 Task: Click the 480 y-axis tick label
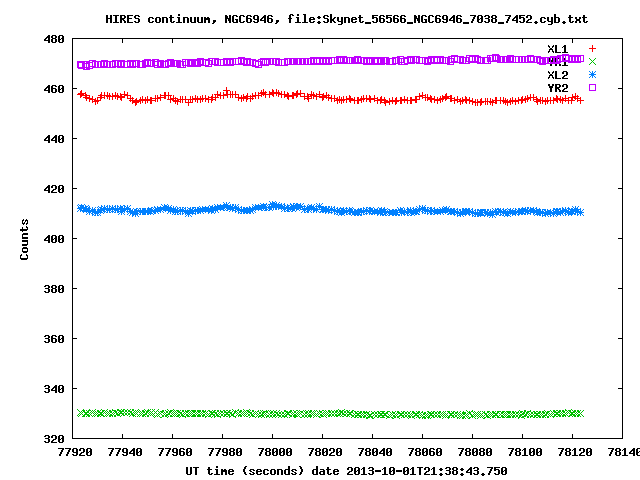click(54, 40)
